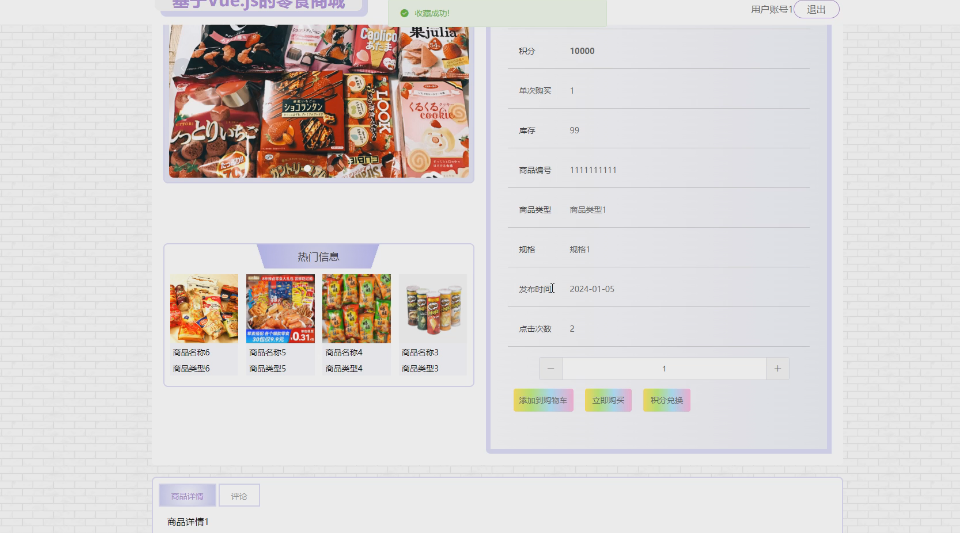Switch to the 评论 tab
Viewport: 960px width, 533px height.
click(239, 496)
